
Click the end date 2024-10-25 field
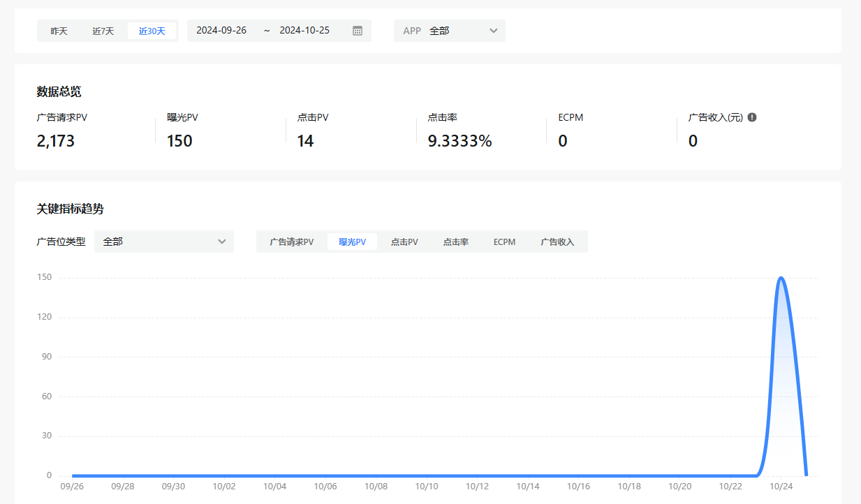tap(304, 31)
